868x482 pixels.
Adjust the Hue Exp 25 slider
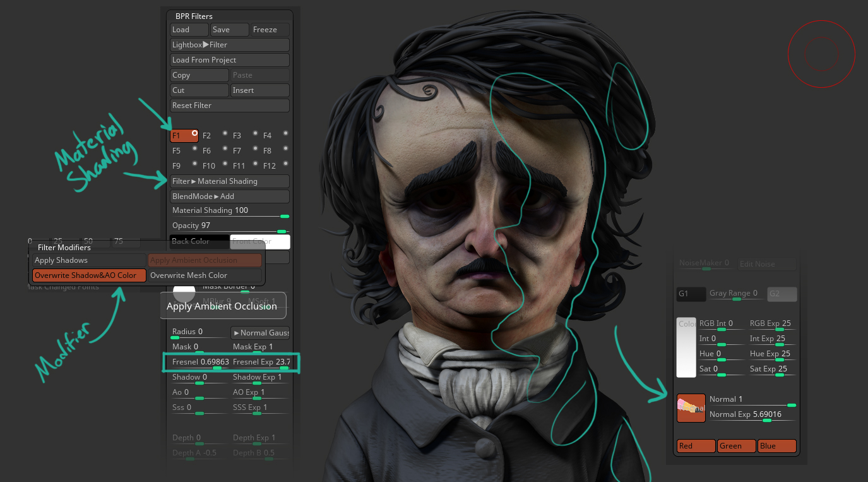[772, 355]
